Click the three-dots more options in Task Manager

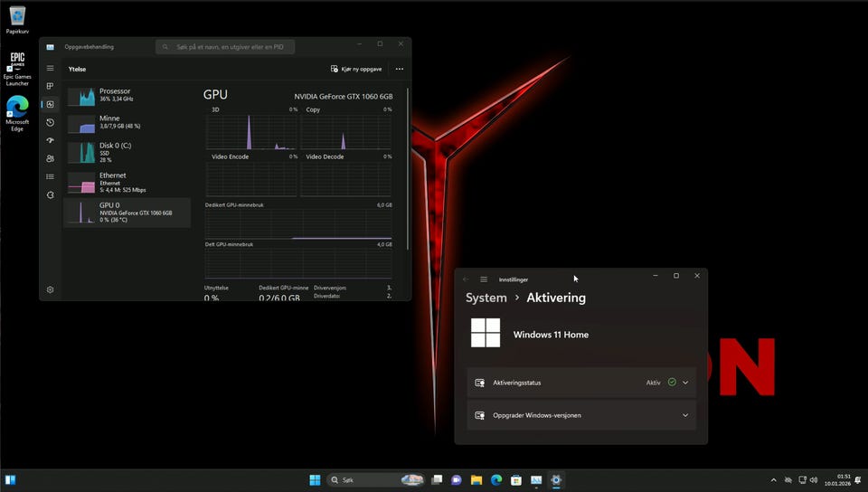tap(399, 69)
